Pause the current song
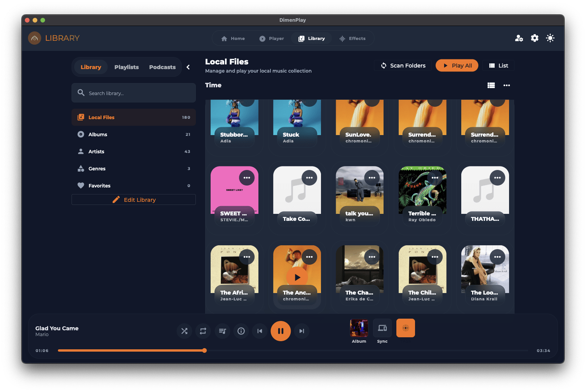Viewport: 586px width, 392px height. click(x=281, y=331)
